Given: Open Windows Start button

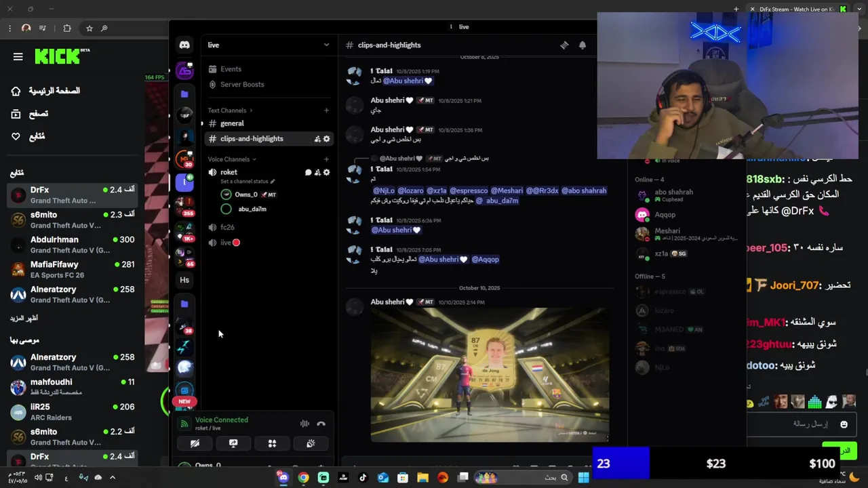Looking at the screenshot, I should [x=583, y=478].
